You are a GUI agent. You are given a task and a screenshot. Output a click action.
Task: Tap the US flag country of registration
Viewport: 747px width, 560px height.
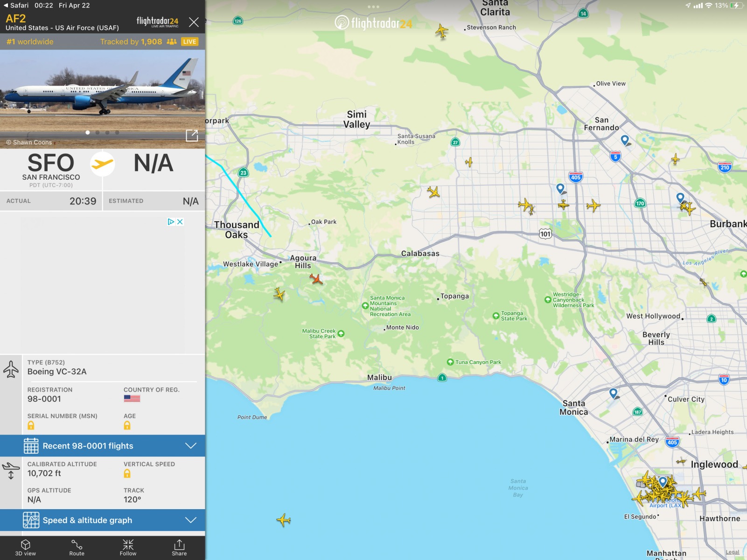coord(132,399)
